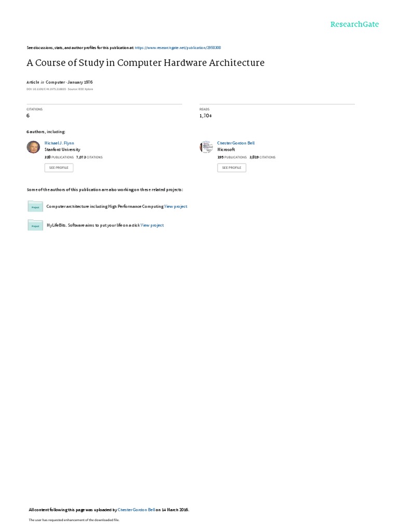The image size is (399, 532).
Task: Click the project folder icon for MyLifeBits
Action: [35, 225]
